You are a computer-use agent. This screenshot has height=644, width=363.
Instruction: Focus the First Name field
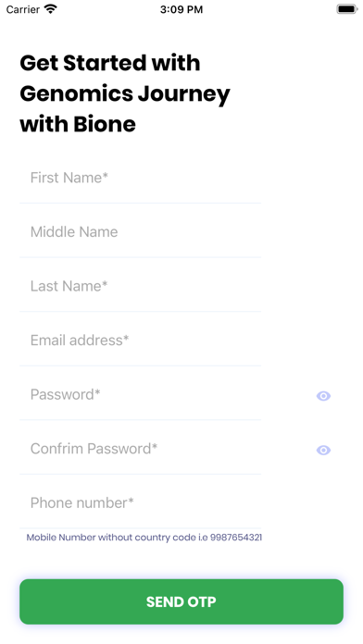click(x=140, y=178)
